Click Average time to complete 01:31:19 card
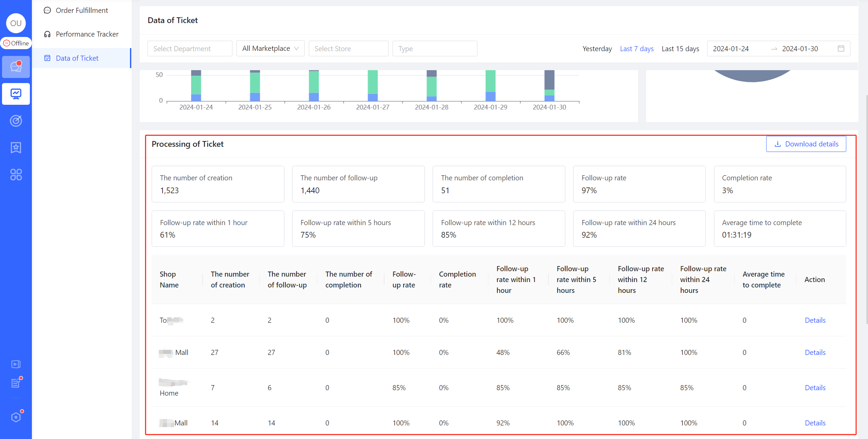The width and height of the screenshot is (868, 439). (x=780, y=229)
